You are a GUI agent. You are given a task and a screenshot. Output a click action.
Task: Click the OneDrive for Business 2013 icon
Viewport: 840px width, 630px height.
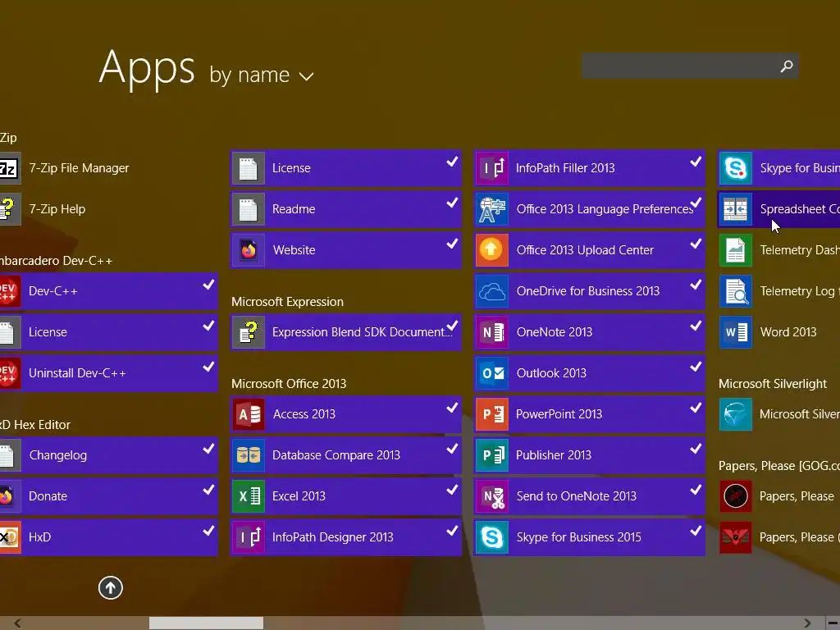click(492, 291)
